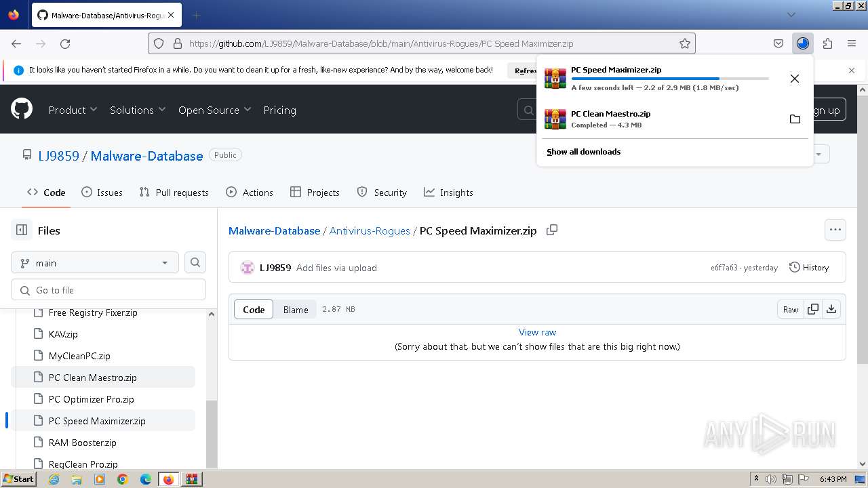Open the Windows Start menu
Screen dimensions: 868x488
click(18, 479)
